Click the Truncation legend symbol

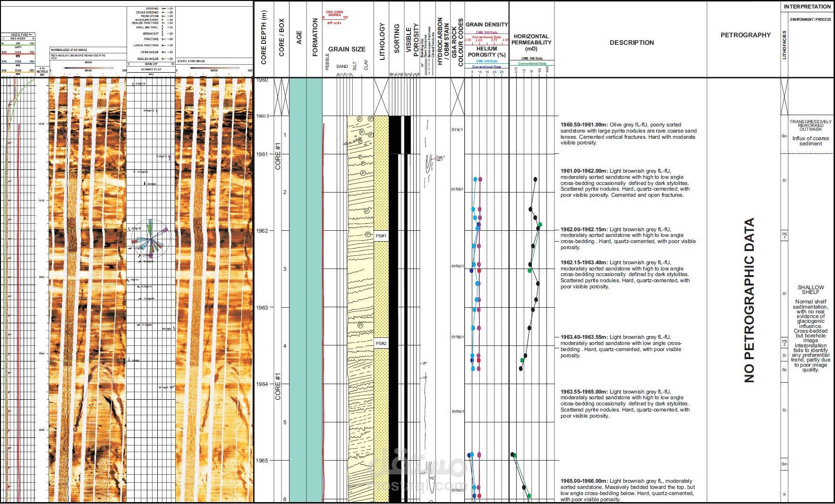pyautogui.click(x=163, y=16)
